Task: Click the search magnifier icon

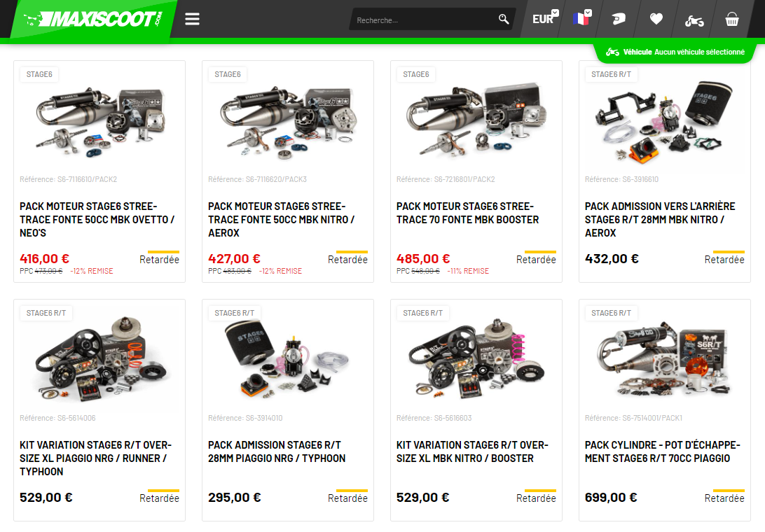Action: pos(504,19)
